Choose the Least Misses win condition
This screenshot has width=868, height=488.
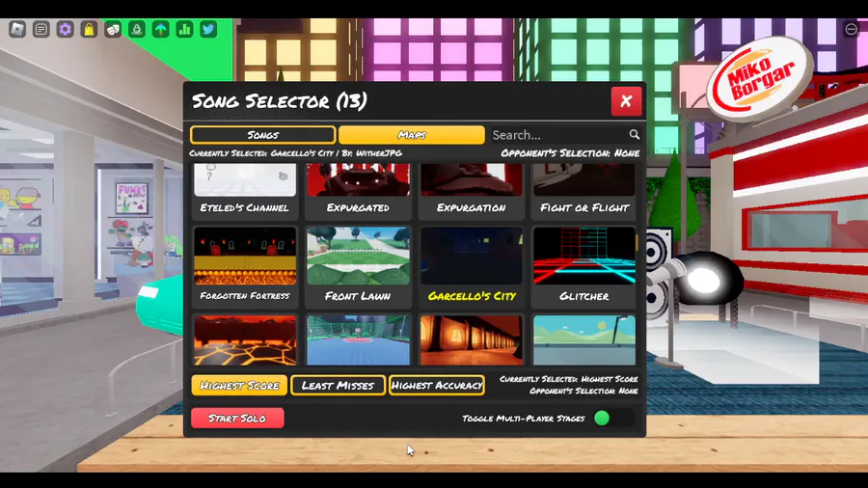point(338,385)
